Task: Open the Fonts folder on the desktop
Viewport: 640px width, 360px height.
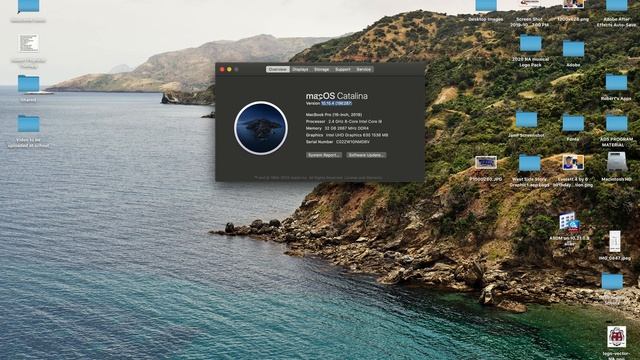Action: 573,123
